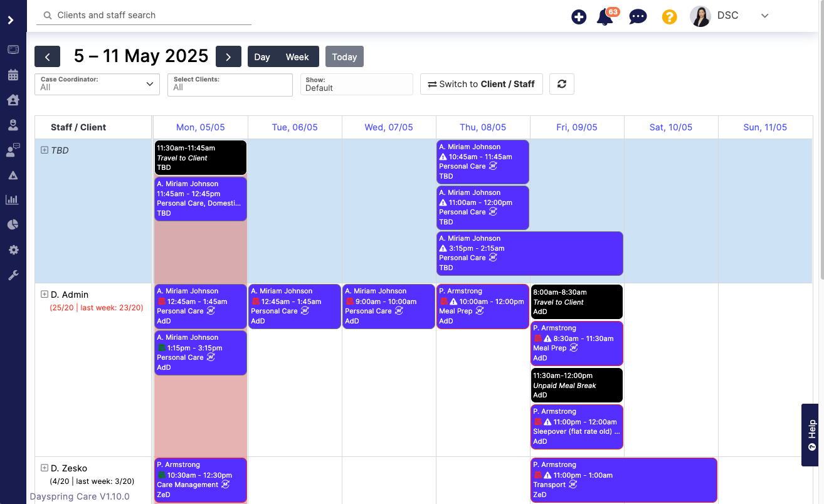Open TBD 3:15pm - 2:15am Personal Care shift
The width and height of the screenshot is (824, 504).
tap(530, 253)
